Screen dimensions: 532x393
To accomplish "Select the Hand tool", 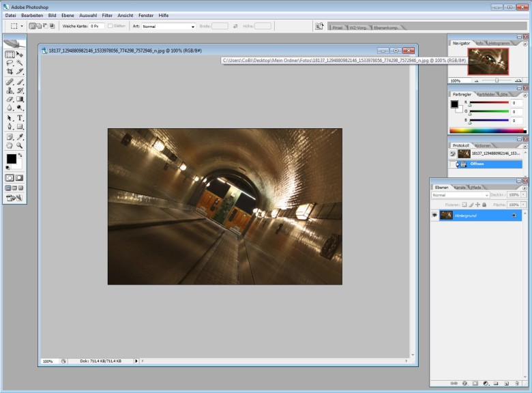I will pyautogui.click(x=10, y=145).
